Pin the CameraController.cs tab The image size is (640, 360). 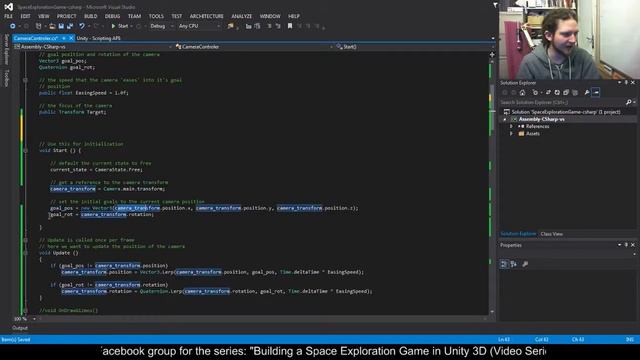[x=64, y=38]
